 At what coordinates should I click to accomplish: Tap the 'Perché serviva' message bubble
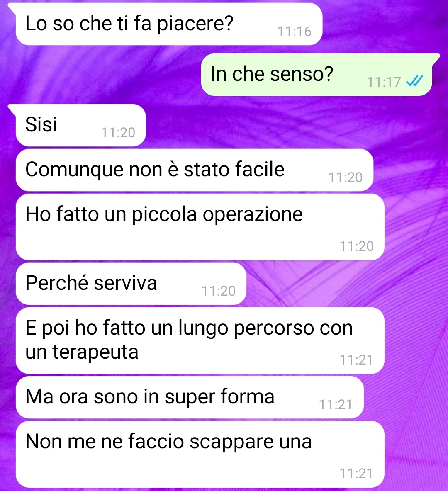point(131,284)
